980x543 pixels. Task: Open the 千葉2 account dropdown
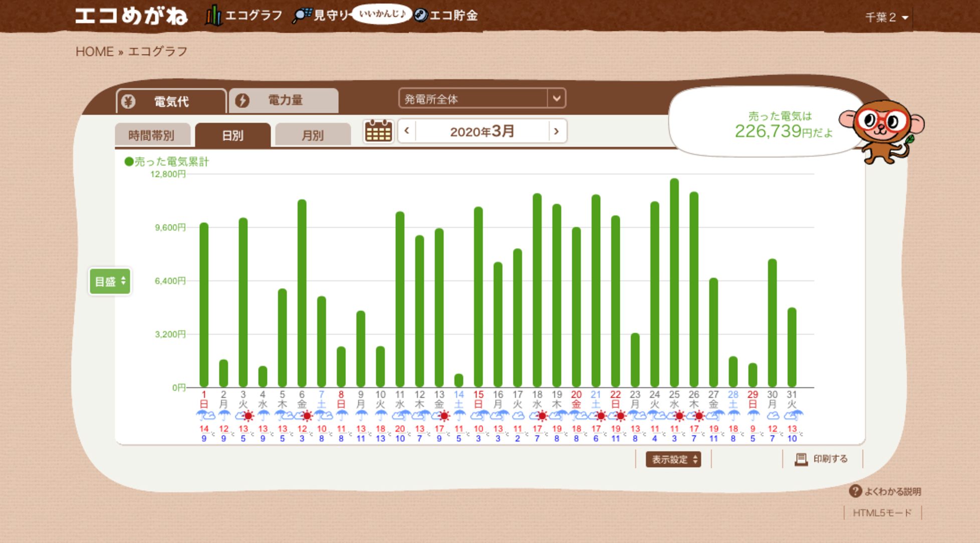(886, 17)
